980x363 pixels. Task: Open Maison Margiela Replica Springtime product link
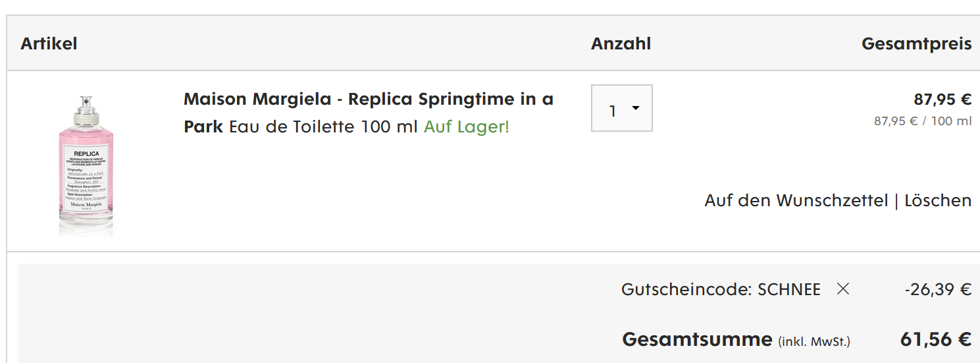click(368, 99)
